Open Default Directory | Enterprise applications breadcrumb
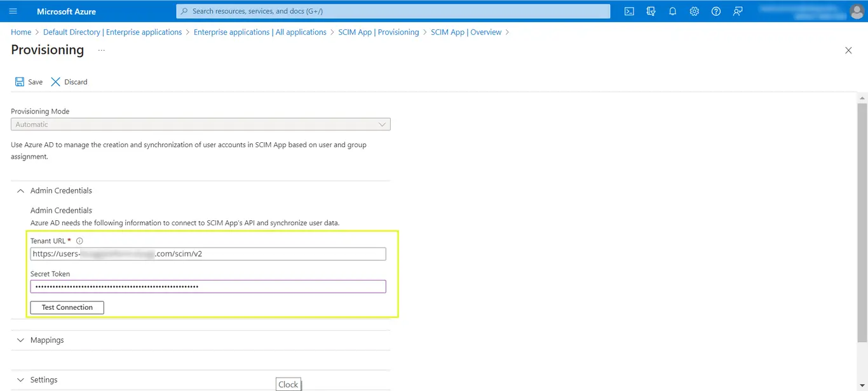The height and width of the screenshot is (391, 868). pyautogui.click(x=112, y=32)
